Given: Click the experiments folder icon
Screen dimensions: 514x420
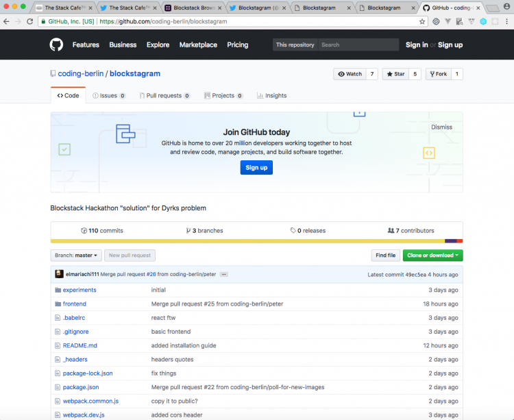Looking at the screenshot, I should 58,290.
